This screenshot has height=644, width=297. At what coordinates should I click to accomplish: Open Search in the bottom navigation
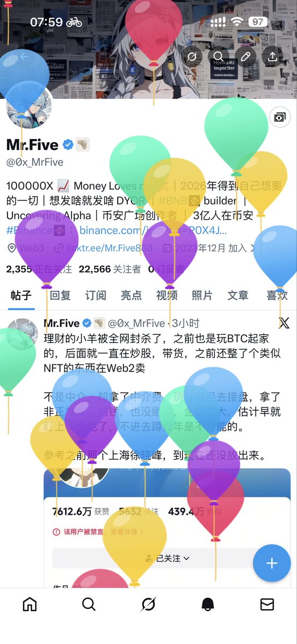pyautogui.click(x=89, y=604)
